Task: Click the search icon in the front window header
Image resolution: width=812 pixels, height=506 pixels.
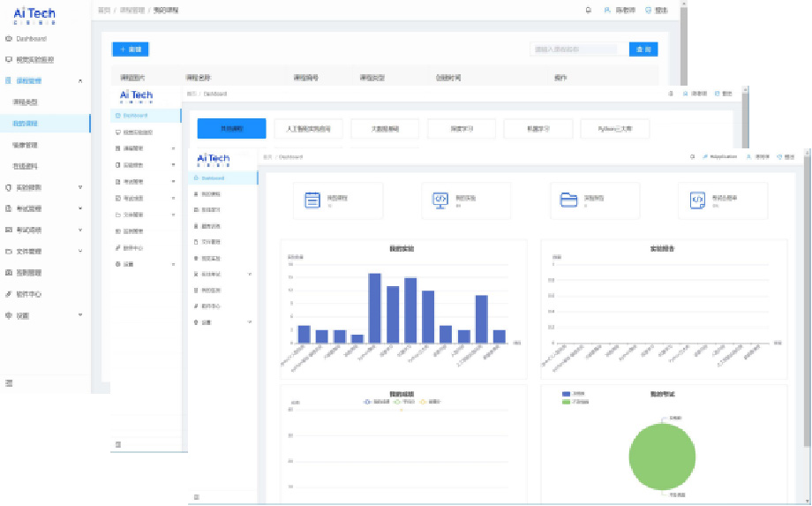Action: [x=692, y=156]
